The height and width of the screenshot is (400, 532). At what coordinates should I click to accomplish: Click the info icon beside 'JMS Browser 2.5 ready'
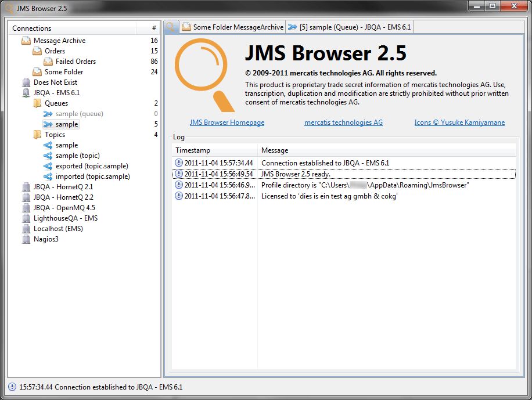coord(178,173)
